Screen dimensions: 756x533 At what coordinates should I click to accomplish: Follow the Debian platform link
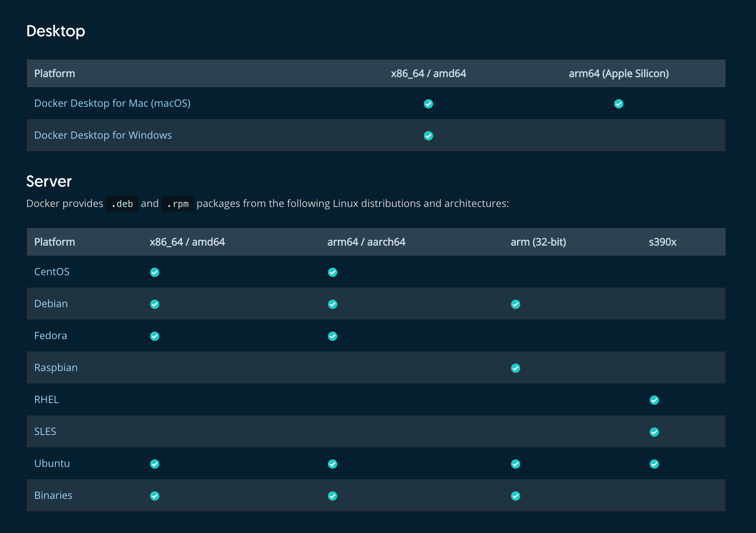pos(51,304)
